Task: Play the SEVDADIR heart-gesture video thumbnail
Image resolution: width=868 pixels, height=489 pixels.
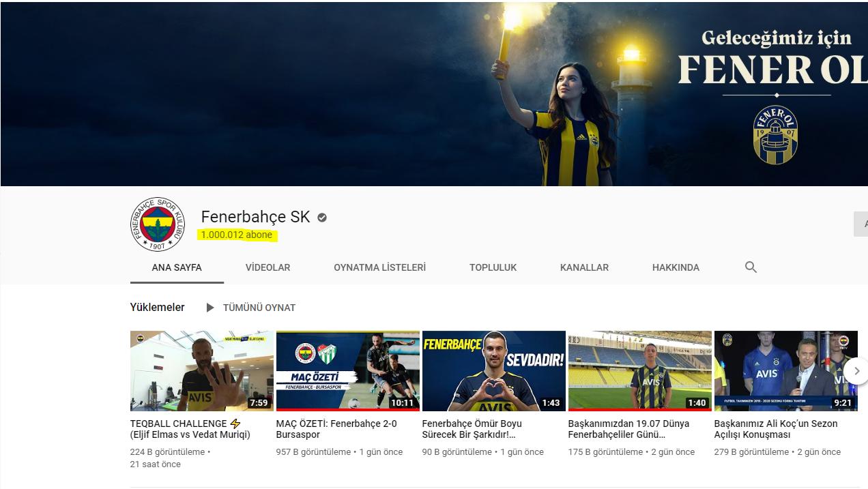Action: (x=494, y=371)
